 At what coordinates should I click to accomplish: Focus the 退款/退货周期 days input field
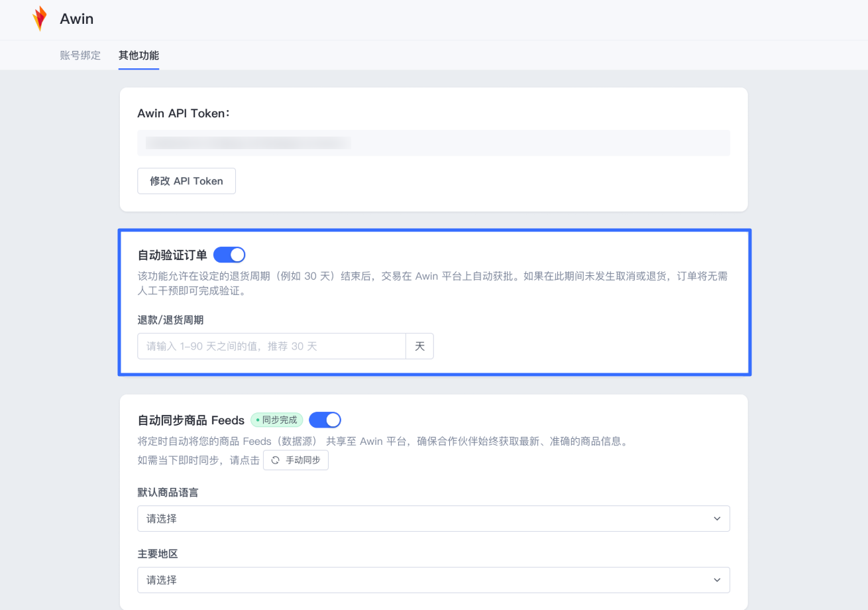pos(271,346)
